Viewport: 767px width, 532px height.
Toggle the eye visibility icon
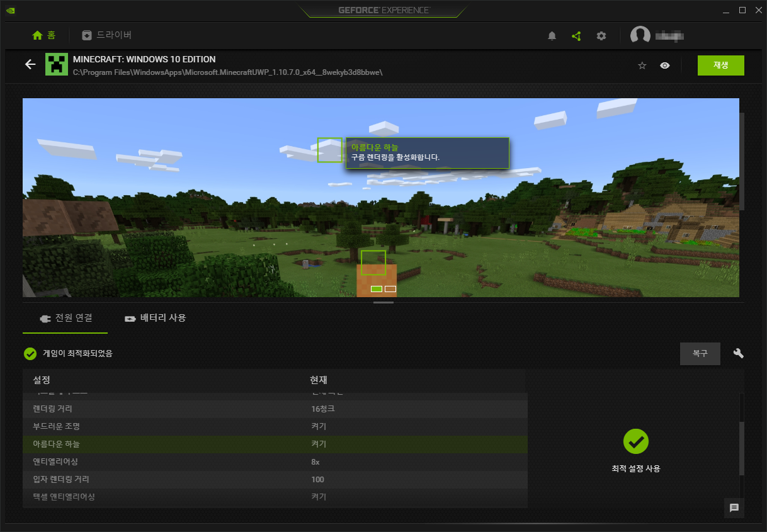[x=665, y=65]
